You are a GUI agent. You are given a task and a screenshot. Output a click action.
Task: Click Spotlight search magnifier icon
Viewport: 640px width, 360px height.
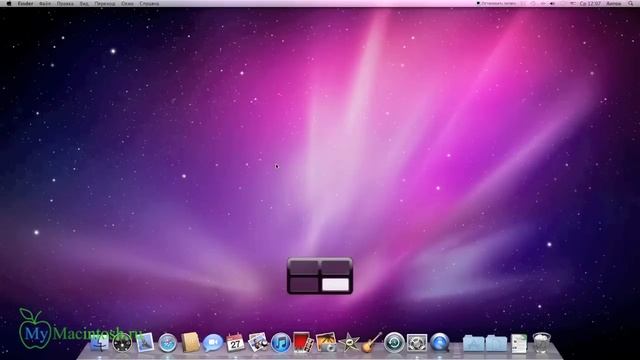coord(631,3)
